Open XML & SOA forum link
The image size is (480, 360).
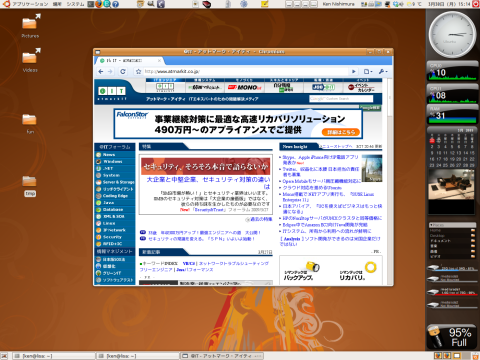click(115, 216)
